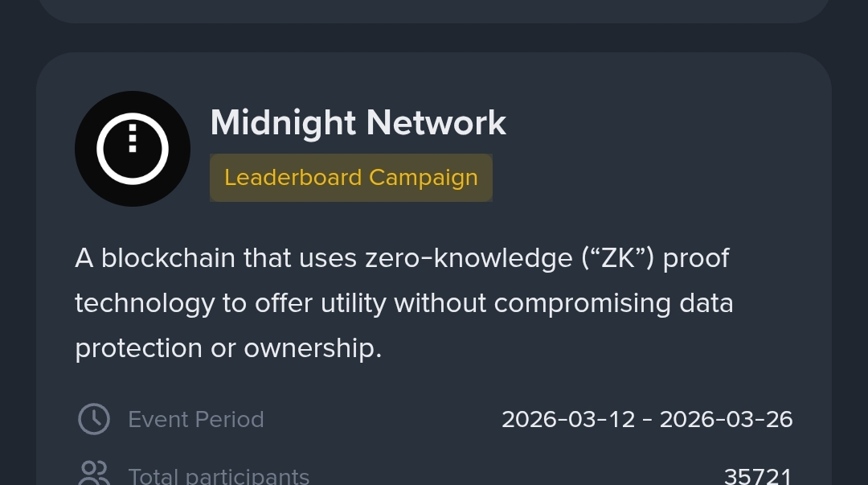Screen dimensions: 868x485
Task: Select the Leaderboard Campaign badge
Action: coord(350,178)
